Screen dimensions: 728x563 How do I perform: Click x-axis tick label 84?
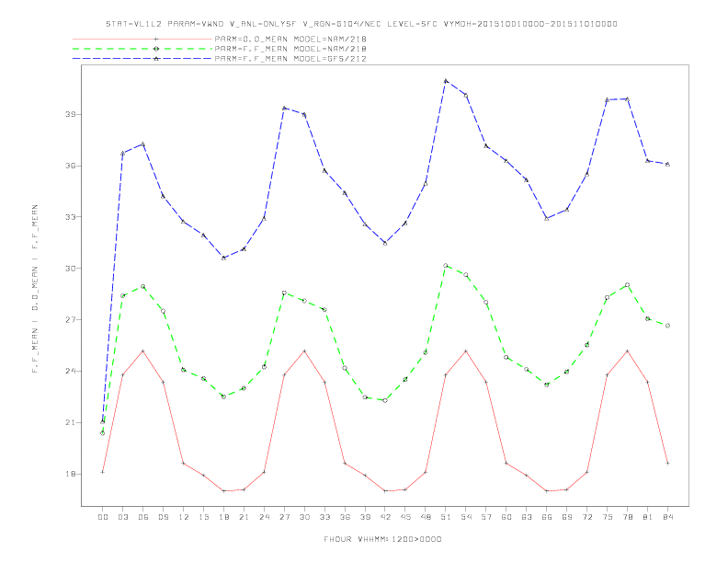668,517
